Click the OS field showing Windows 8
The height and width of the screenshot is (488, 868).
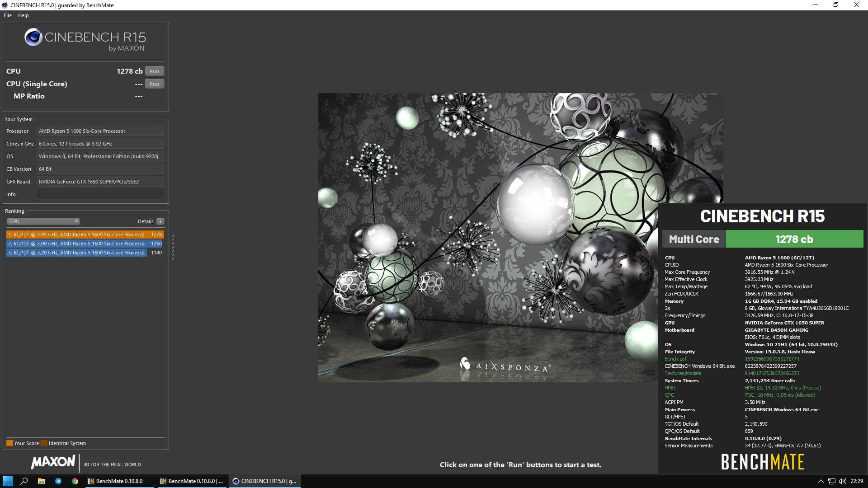tap(100, 156)
